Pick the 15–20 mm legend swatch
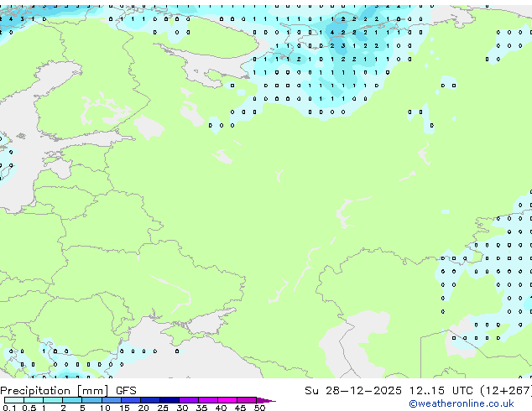 [130, 400]
